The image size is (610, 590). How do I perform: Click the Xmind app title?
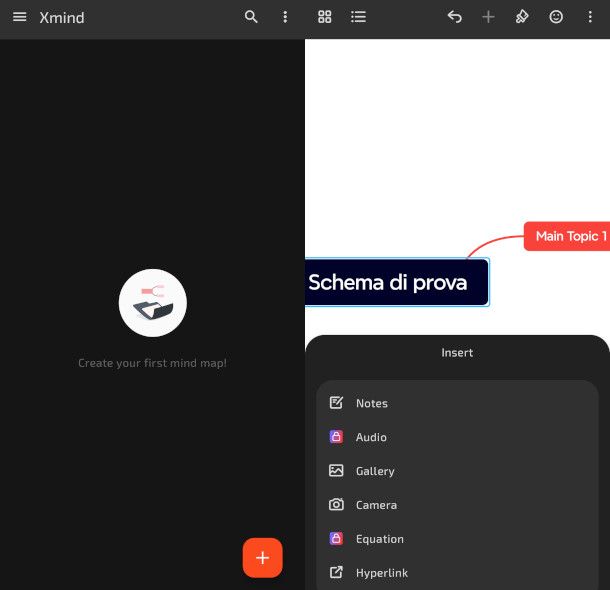[x=62, y=18]
